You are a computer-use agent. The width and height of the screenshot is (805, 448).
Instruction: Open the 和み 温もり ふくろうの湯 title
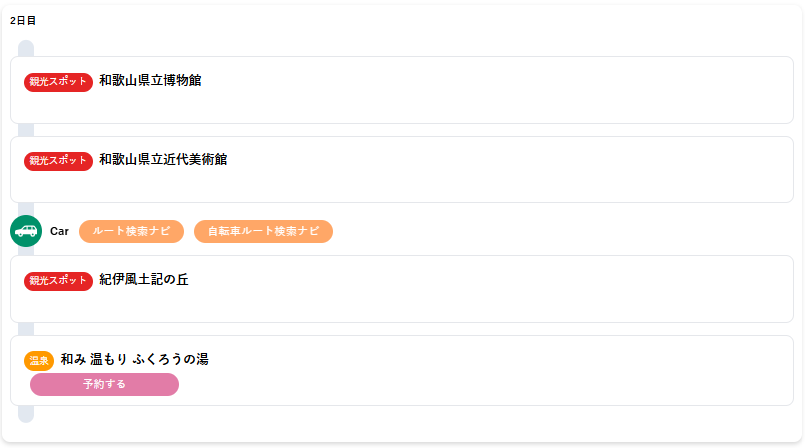point(135,359)
